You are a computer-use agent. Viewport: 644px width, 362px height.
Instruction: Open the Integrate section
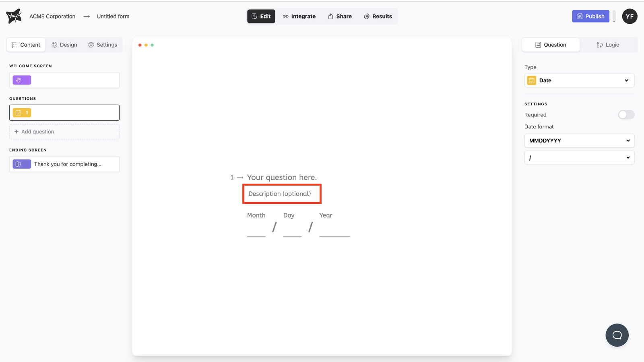pyautogui.click(x=299, y=17)
